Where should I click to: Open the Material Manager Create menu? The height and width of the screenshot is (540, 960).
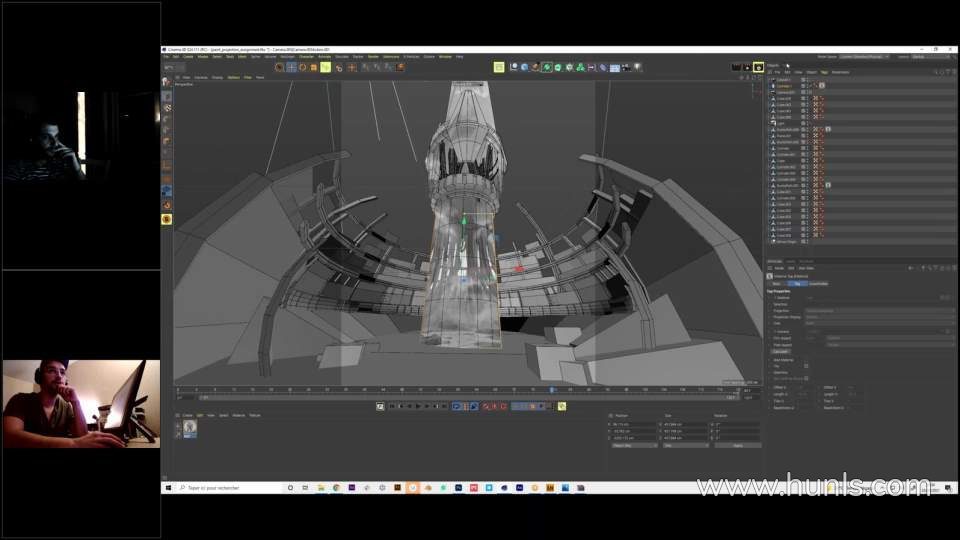[x=187, y=416]
